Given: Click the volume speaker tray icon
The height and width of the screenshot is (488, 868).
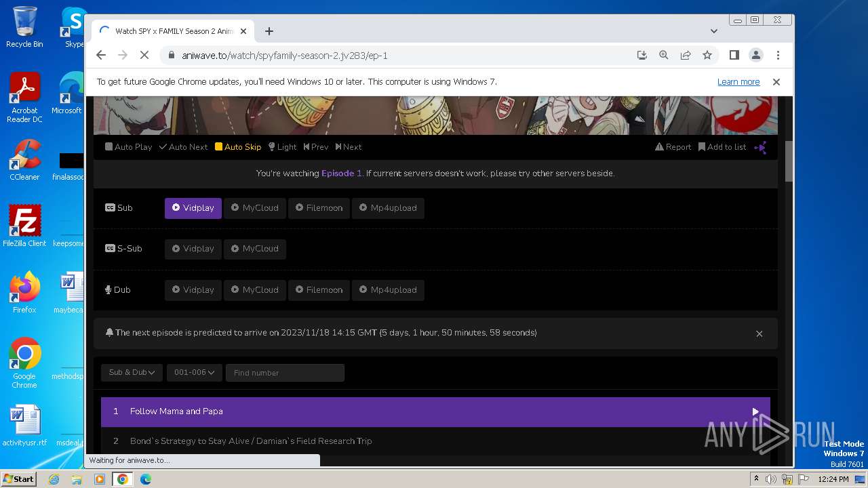Looking at the screenshot, I should click(x=771, y=479).
